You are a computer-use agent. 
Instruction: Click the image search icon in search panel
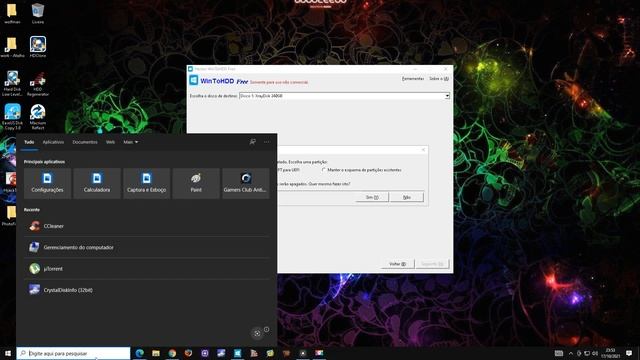coord(257,333)
